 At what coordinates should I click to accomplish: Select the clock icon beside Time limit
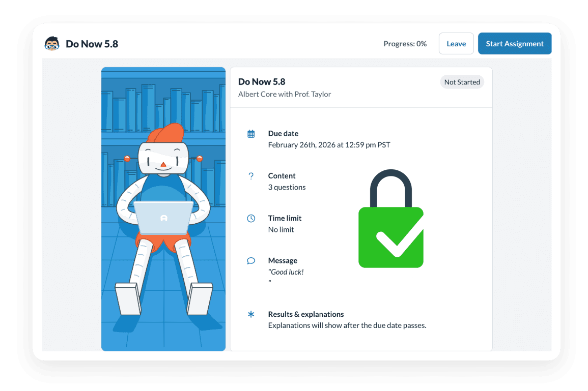250,218
